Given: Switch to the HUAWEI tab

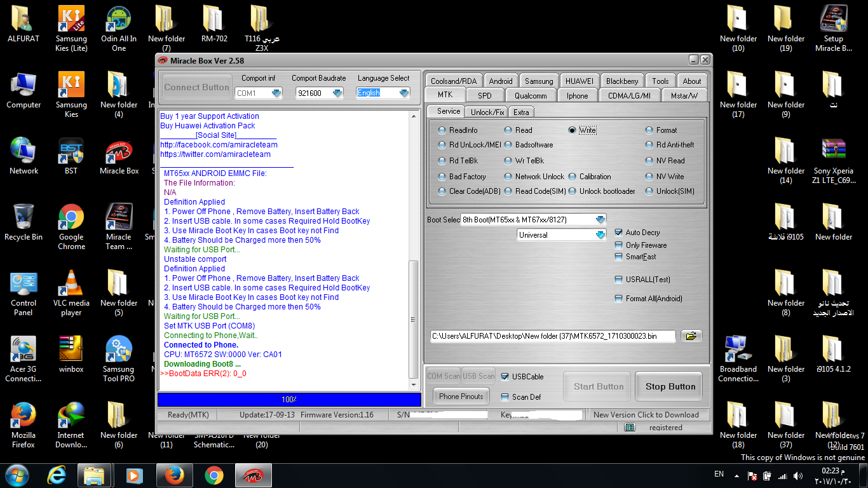Looking at the screenshot, I should pyautogui.click(x=580, y=81).
